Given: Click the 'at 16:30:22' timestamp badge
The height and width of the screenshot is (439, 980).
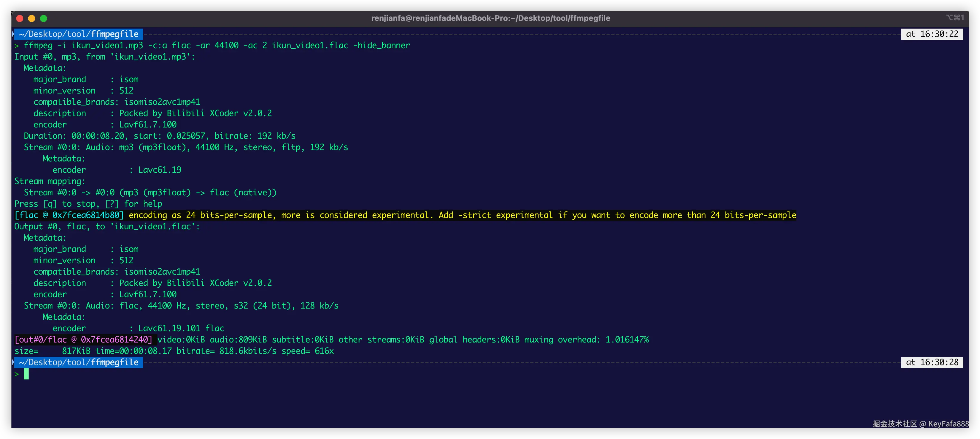Looking at the screenshot, I should coord(932,34).
